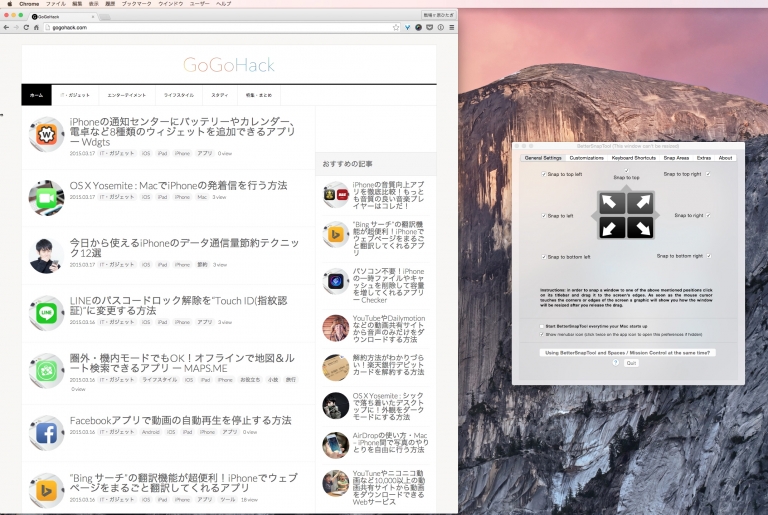Click the dark round extension icon in Chrome
This screenshot has width=768, height=515.
(x=418, y=27)
